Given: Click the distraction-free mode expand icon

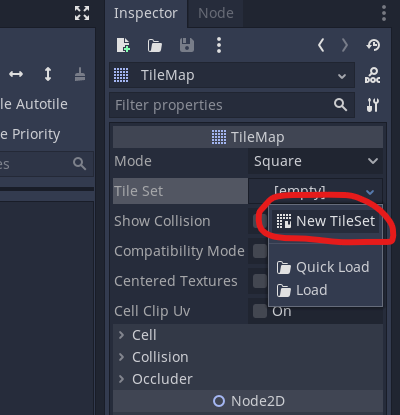Looking at the screenshot, I should [x=82, y=13].
